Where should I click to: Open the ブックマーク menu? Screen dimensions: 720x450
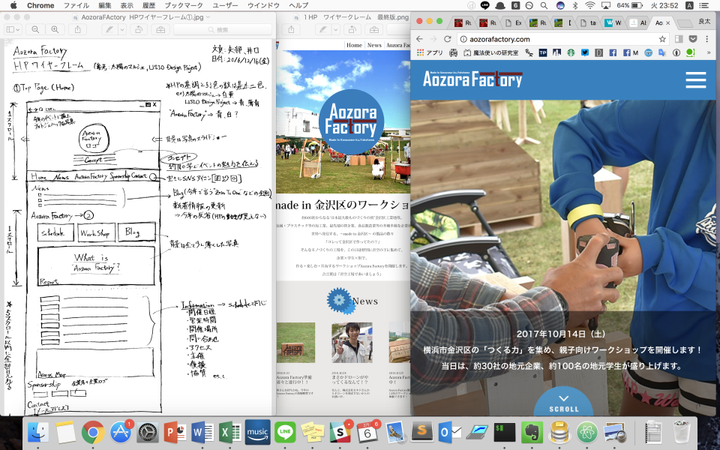click(x=184, y=6)
